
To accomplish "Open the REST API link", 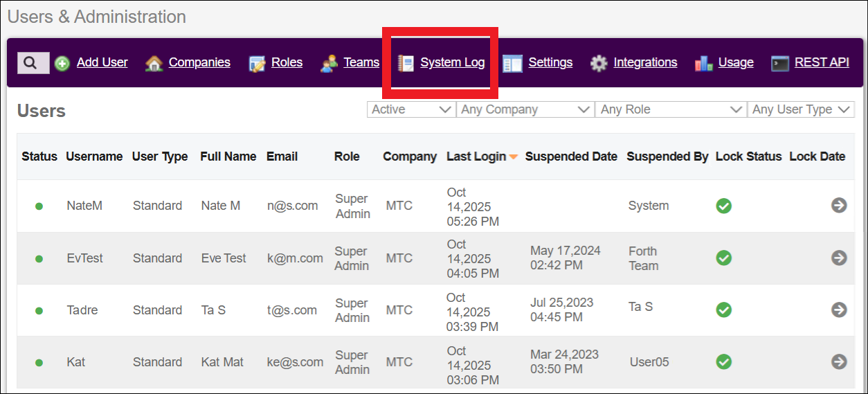I will click(x=822, y=62).
